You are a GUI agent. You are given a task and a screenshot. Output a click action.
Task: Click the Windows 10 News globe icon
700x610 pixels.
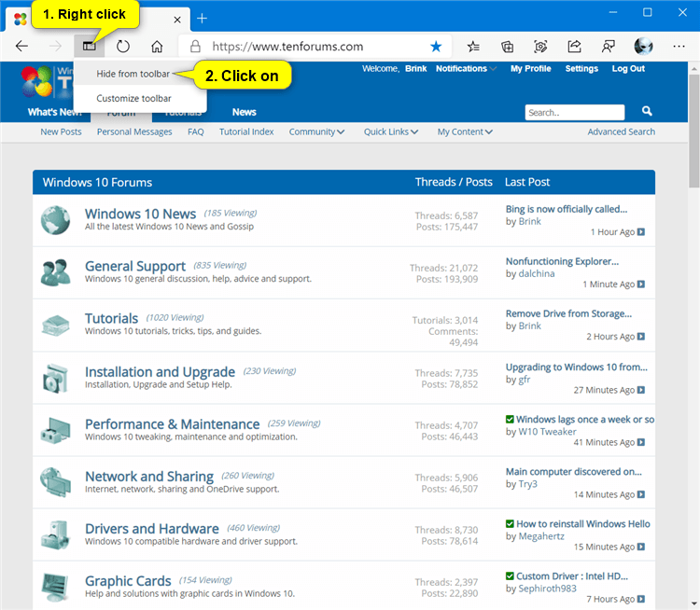55,220
